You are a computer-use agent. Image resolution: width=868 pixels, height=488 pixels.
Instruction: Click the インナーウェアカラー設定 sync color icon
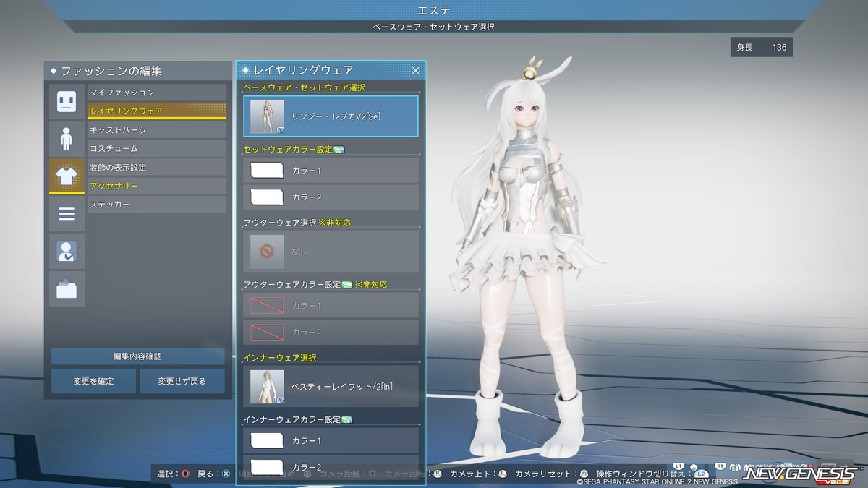point(347,419)
